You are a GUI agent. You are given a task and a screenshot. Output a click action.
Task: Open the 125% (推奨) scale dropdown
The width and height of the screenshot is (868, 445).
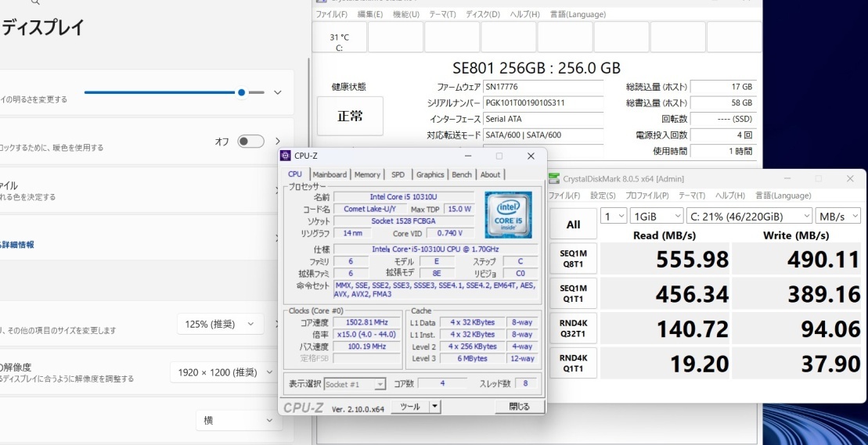coord(220,324)
